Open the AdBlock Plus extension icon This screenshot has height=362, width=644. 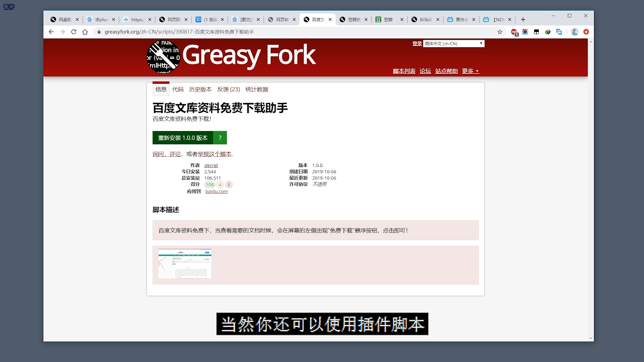[x=514, y=32]
